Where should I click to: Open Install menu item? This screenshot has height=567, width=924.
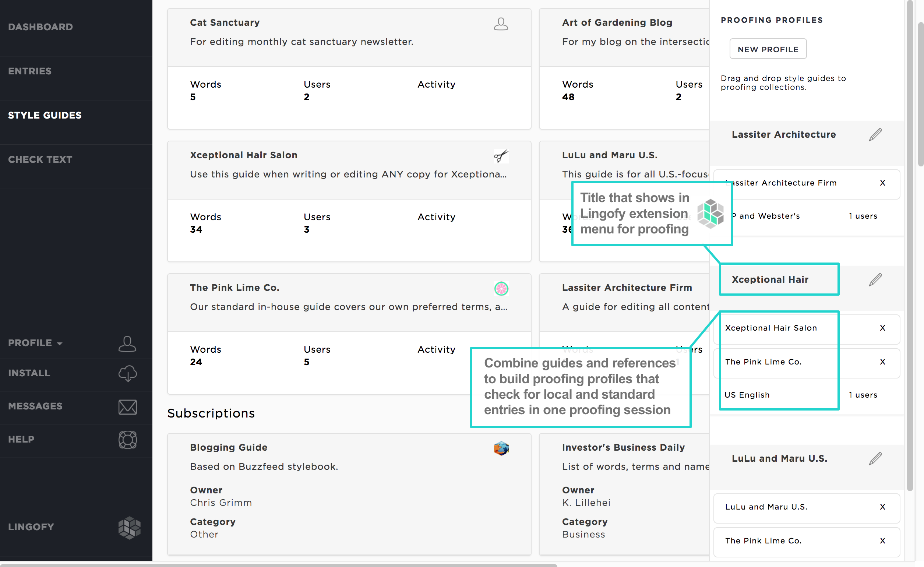[x=29, y=373]
